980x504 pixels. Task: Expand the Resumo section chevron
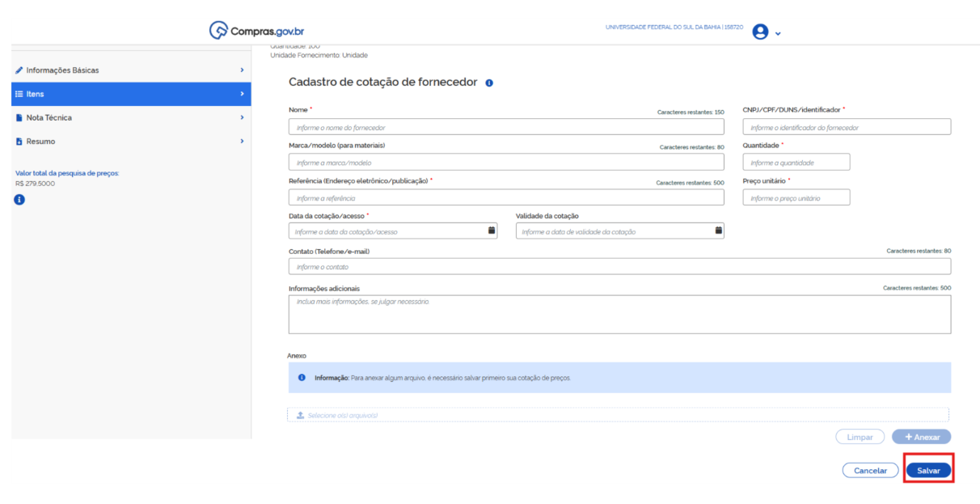242,142
